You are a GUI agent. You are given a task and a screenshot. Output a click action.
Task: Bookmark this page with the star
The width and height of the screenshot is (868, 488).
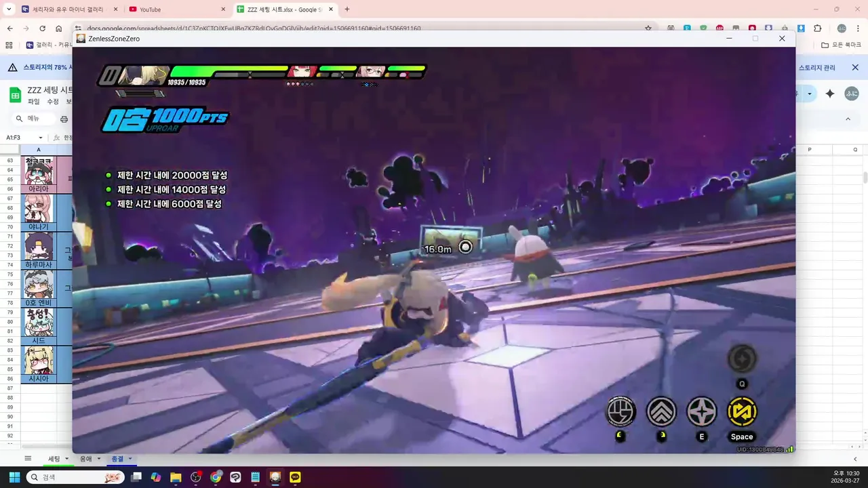point(648,28)
